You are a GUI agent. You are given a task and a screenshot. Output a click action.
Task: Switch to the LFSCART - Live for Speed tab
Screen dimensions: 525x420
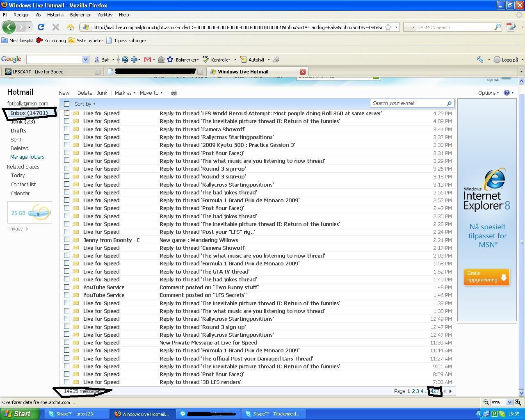pos(52,71)
